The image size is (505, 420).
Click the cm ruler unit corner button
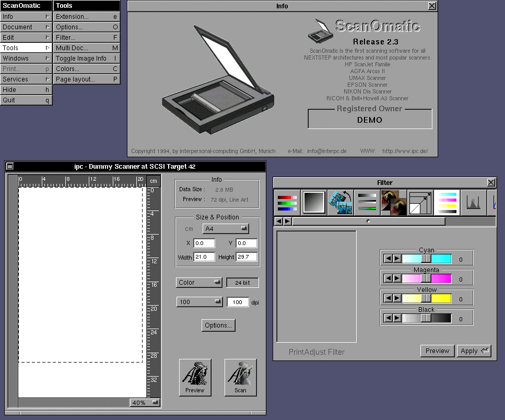(x=154, y=181)
